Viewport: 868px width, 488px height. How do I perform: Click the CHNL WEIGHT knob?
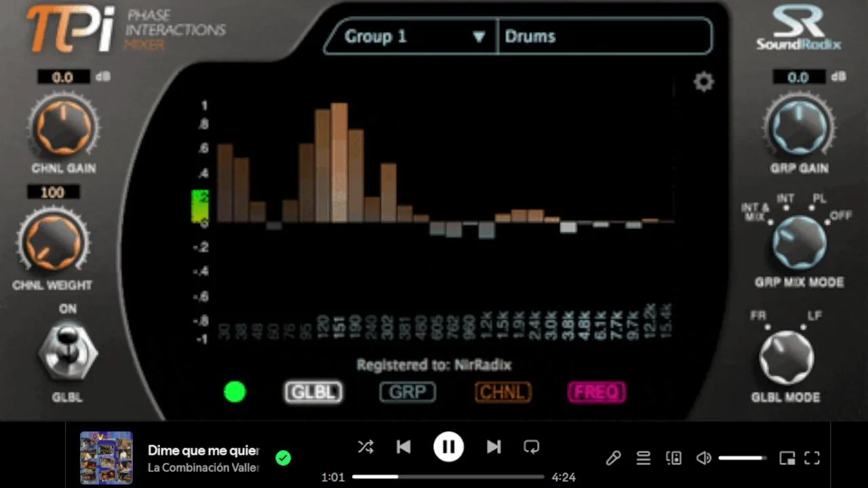tap(53, 243)
